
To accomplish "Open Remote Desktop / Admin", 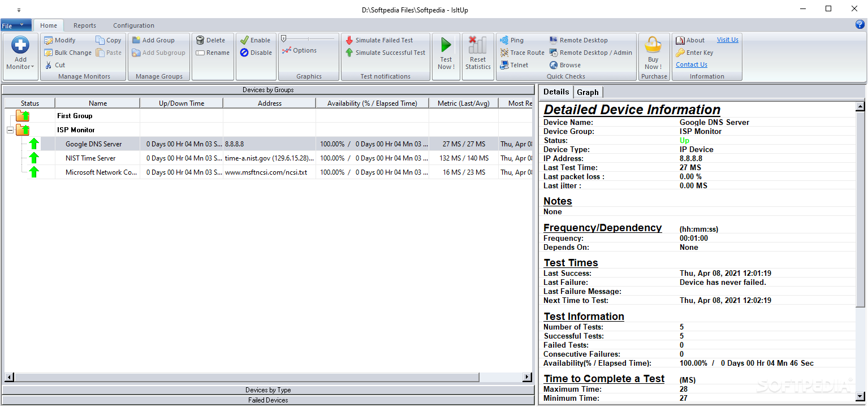I will (591, 53).
